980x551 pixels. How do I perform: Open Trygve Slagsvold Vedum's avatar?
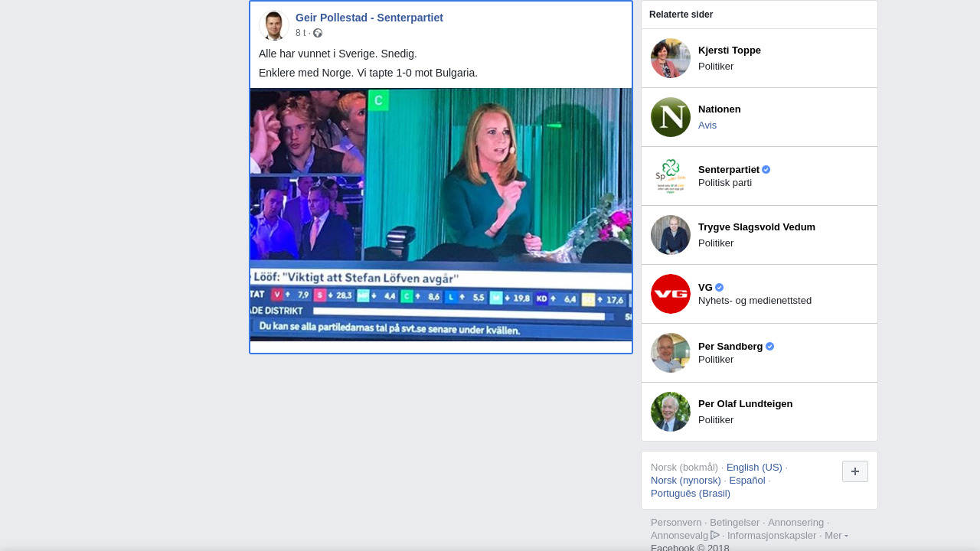(671, 235)
